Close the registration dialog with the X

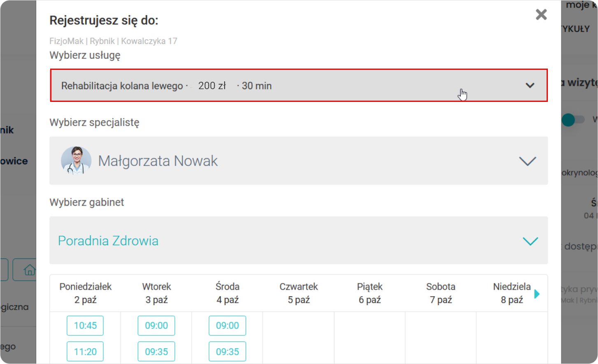(541, 14)
